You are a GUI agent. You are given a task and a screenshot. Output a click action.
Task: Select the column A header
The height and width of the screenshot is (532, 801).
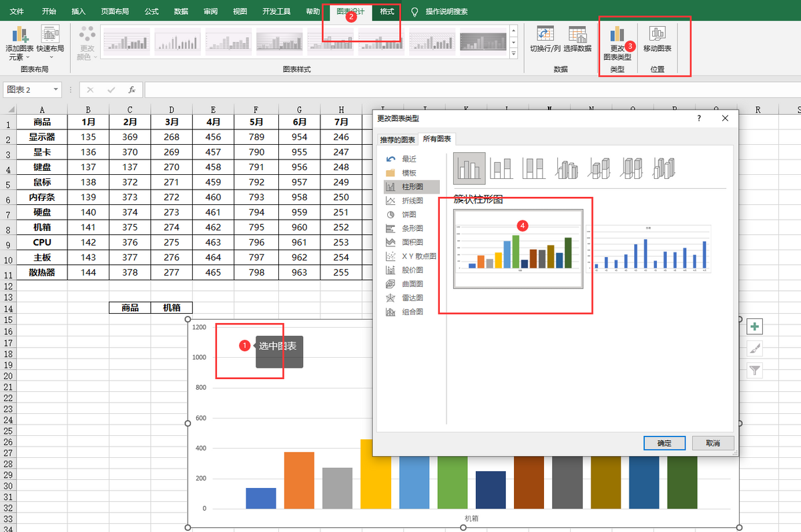[x=42, y=109]
